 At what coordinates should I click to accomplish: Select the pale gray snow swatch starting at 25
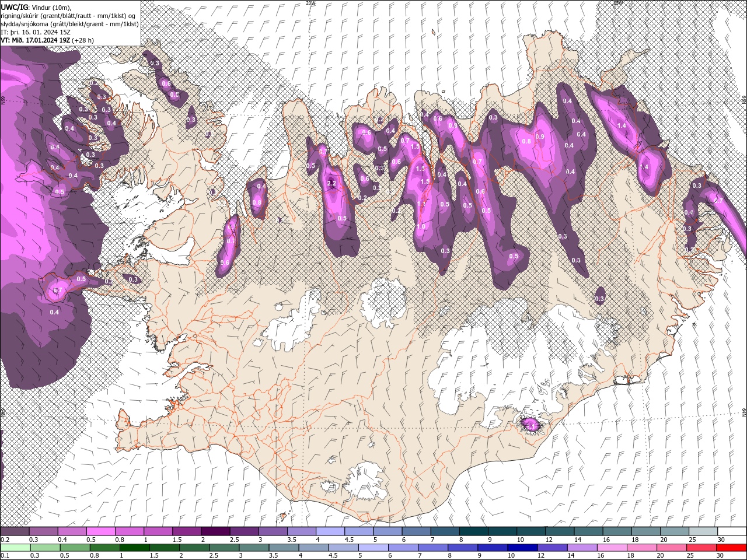(x=702, y=531)
